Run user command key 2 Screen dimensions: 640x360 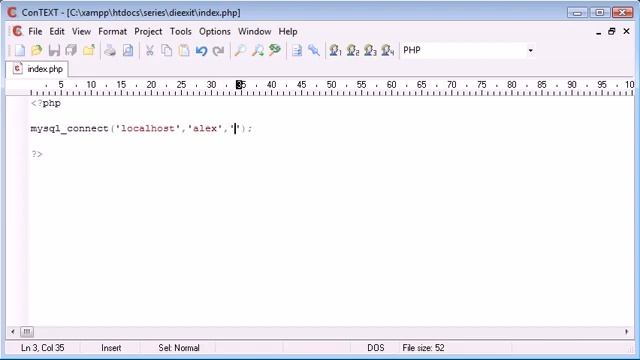(353, 51)
